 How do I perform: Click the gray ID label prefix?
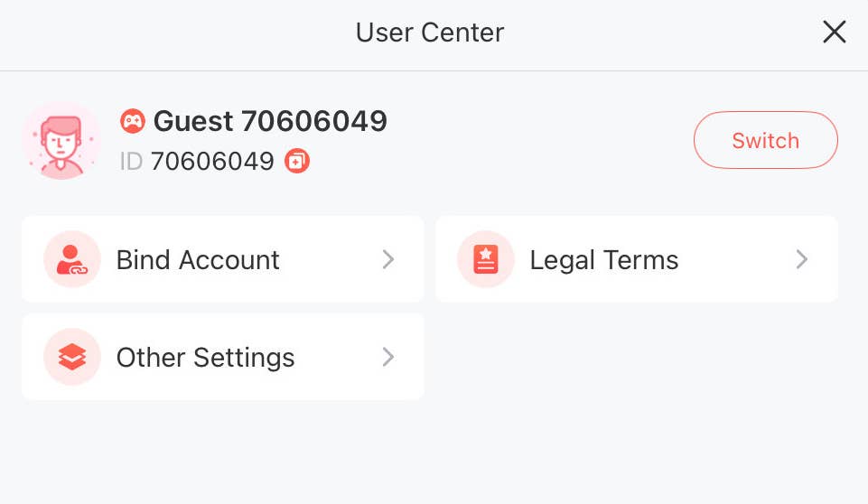[x=131, y=162]
